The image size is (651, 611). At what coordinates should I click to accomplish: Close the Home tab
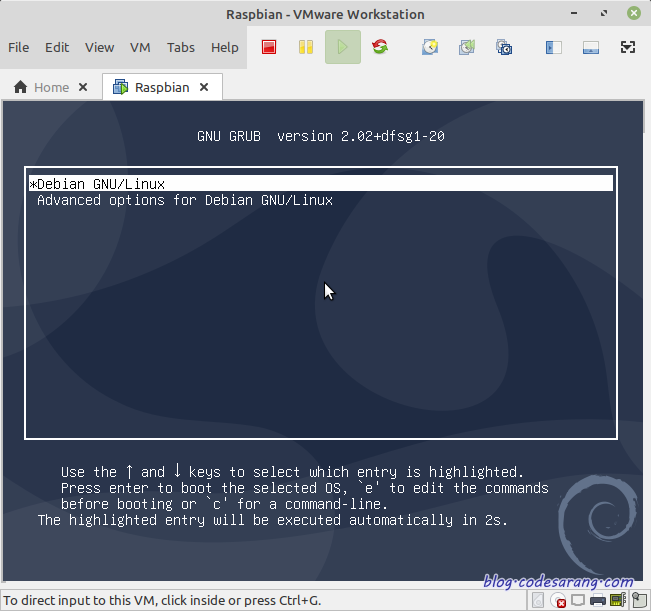[x=83, y=87]
